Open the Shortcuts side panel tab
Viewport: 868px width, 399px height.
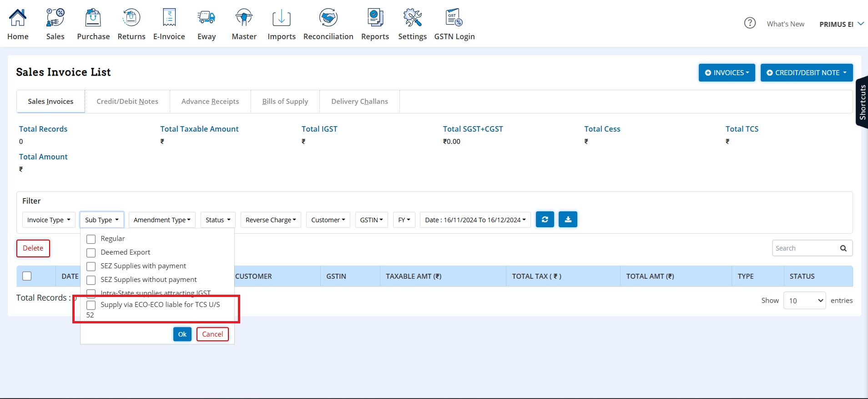point(862,102)
